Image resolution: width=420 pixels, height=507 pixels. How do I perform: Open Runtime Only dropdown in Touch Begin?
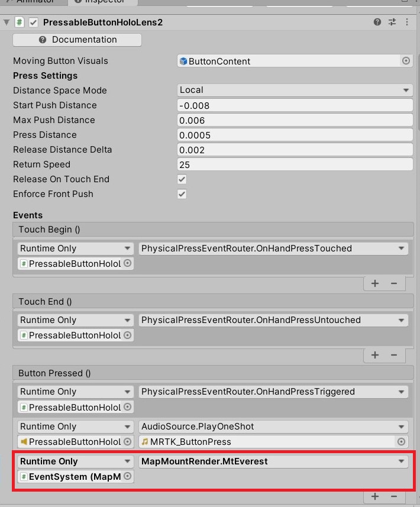[76, 248]
